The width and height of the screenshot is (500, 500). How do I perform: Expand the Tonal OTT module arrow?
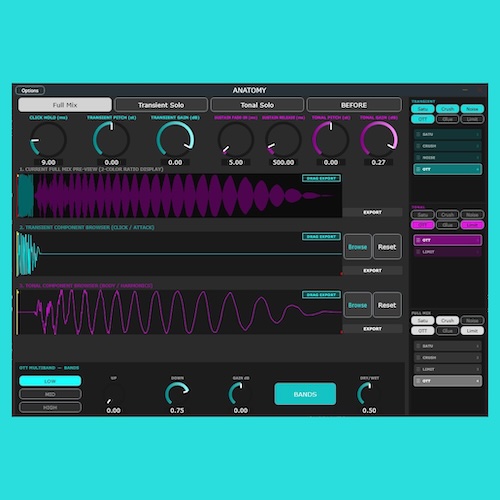(477, 240)
